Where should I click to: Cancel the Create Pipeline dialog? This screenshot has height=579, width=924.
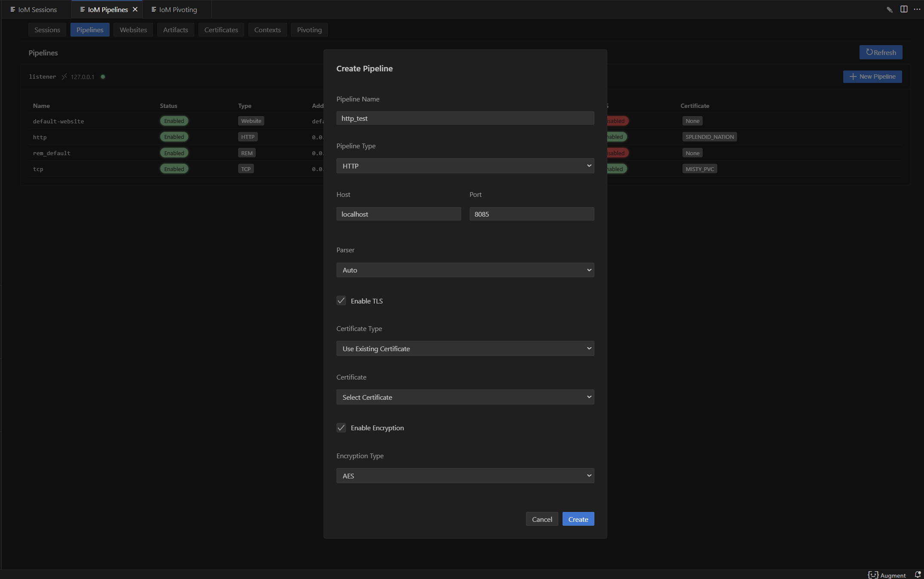click(542, 519)
